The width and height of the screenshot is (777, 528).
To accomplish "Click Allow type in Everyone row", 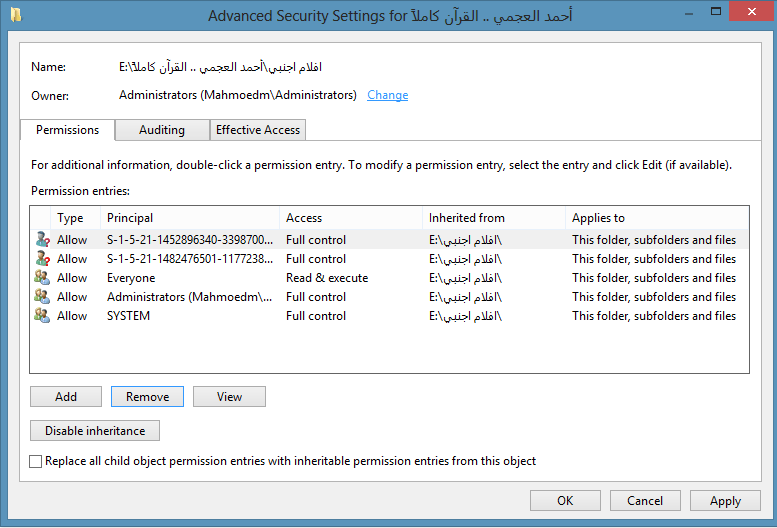I will coord(72,278).
